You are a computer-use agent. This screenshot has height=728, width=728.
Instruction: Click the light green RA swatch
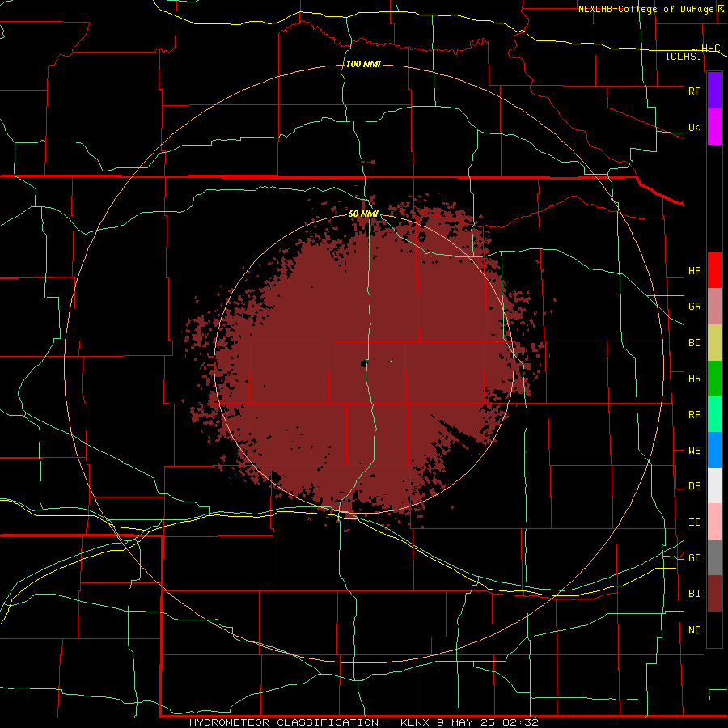(x=714, y=414)
